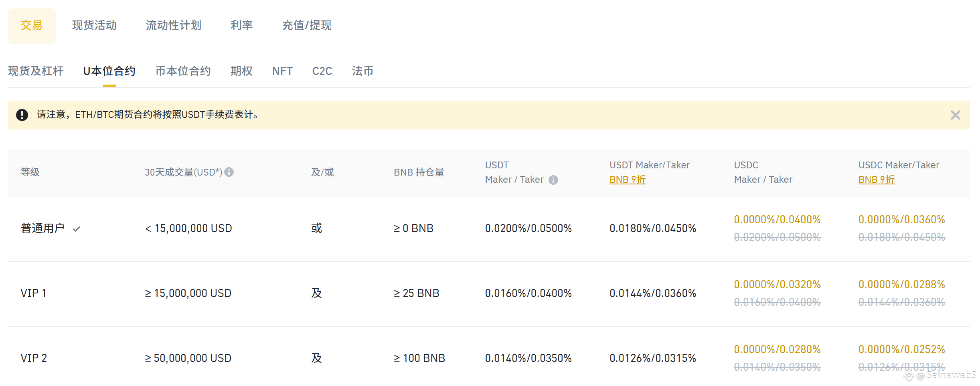This screenshot has height=386, width=980.
Task: Click info icon beside USDT Maker / Taker
Action: point(553,180)
